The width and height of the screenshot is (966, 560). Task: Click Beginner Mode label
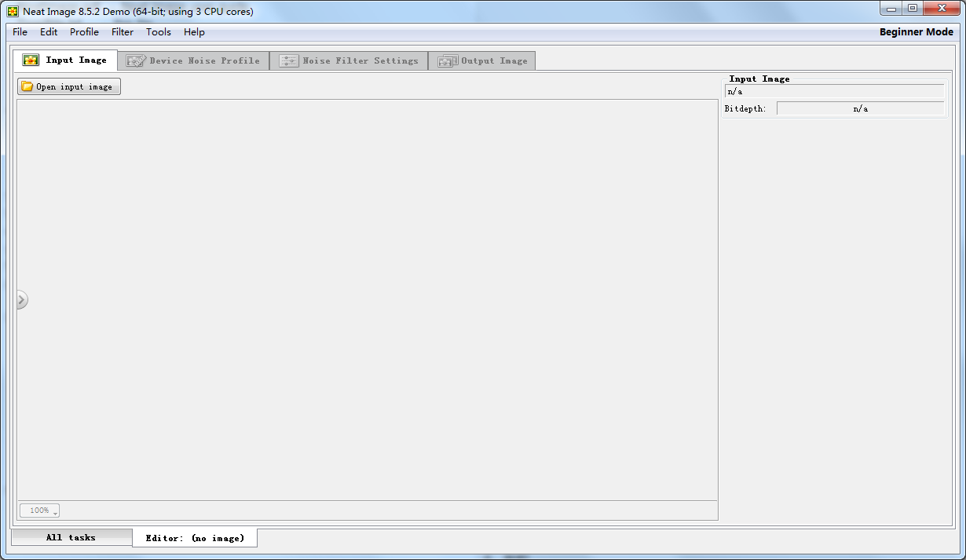point(916,32)
